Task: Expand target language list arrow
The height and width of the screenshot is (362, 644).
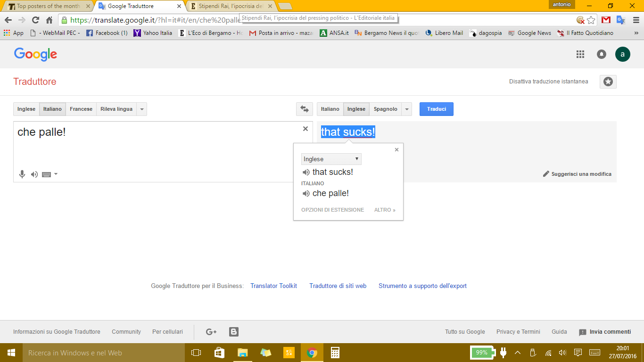Action: [407, 109]
